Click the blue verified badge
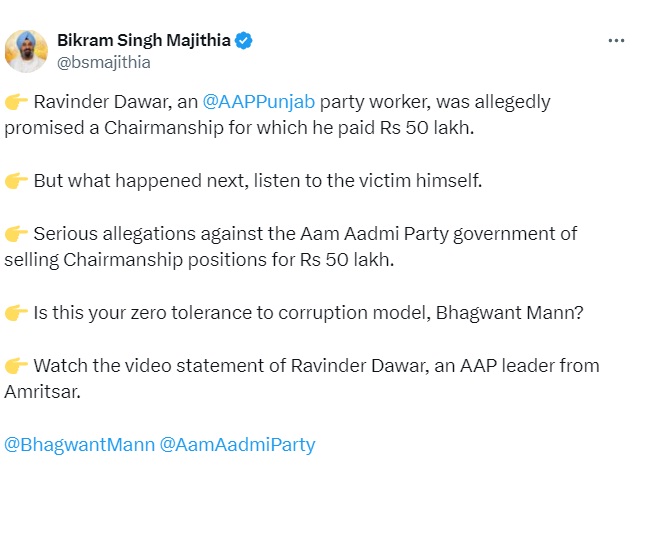This screenshot has height=533, width=653. click(x=244, y=41)
